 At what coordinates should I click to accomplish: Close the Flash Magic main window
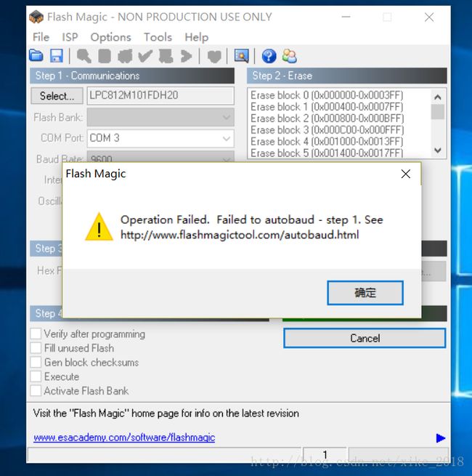[x=429, y=17]
